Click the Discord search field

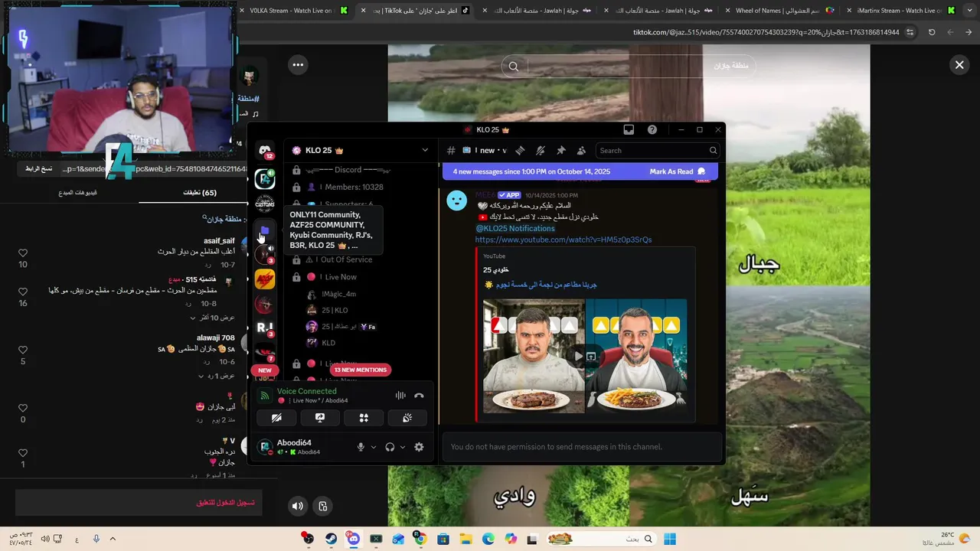pyautogui.click(x=658, y=151)
